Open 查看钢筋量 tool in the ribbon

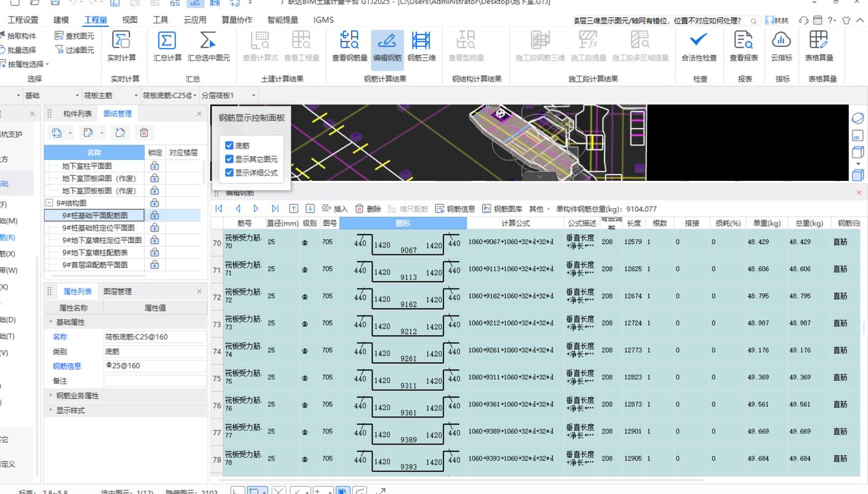coord(350,41)
